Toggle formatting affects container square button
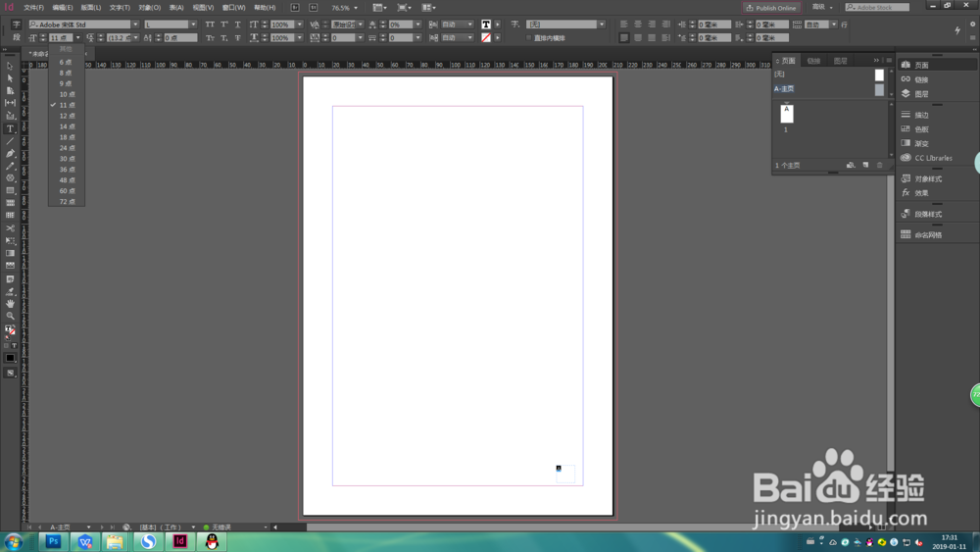The width and height of the screenshot is (980, 552). [7, 346]
